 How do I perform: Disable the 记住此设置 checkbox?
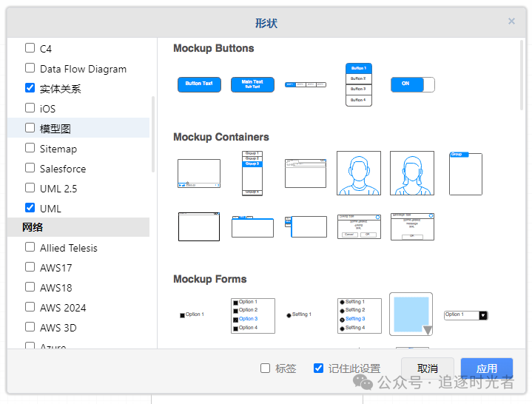click(x=319, y=368)
